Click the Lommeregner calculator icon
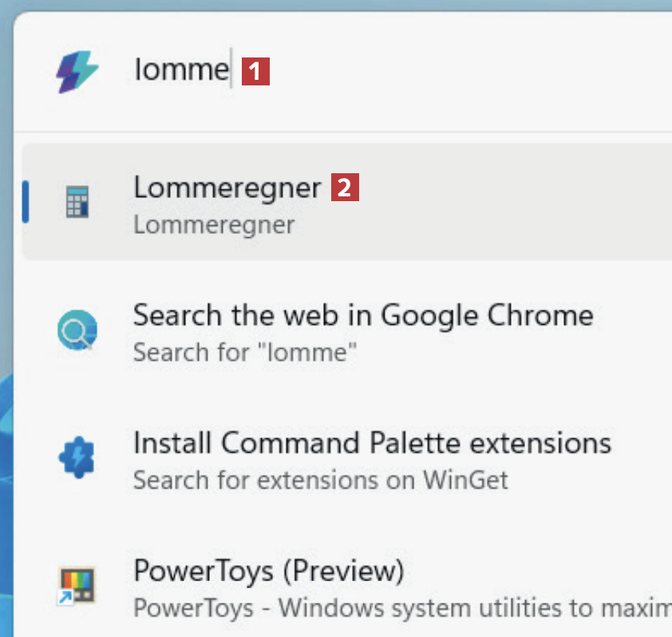 (x=77, y=202)
